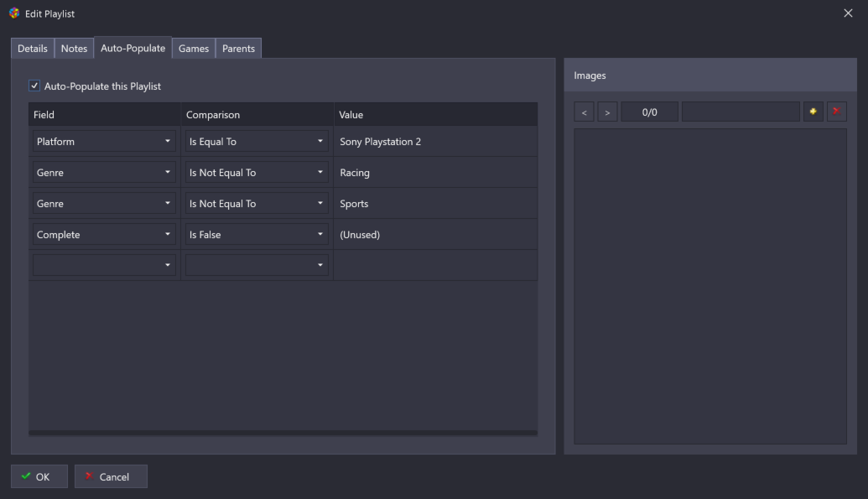Click the LaunchBox icon in title bar
The height and width of the screenshot is (499, 868).
pos(14,13)
